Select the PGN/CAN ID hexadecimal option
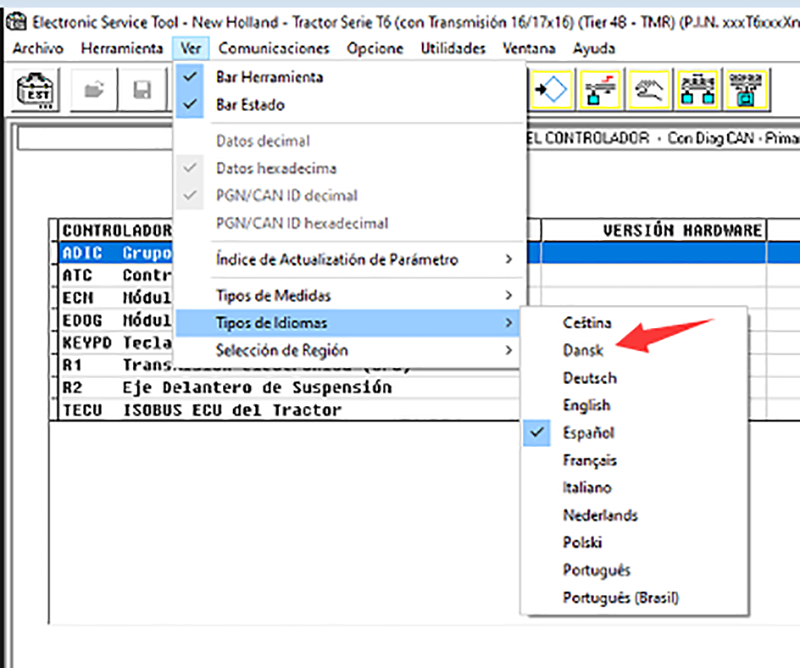This screenshot has height=668, width=800. [x=350, y=223]
